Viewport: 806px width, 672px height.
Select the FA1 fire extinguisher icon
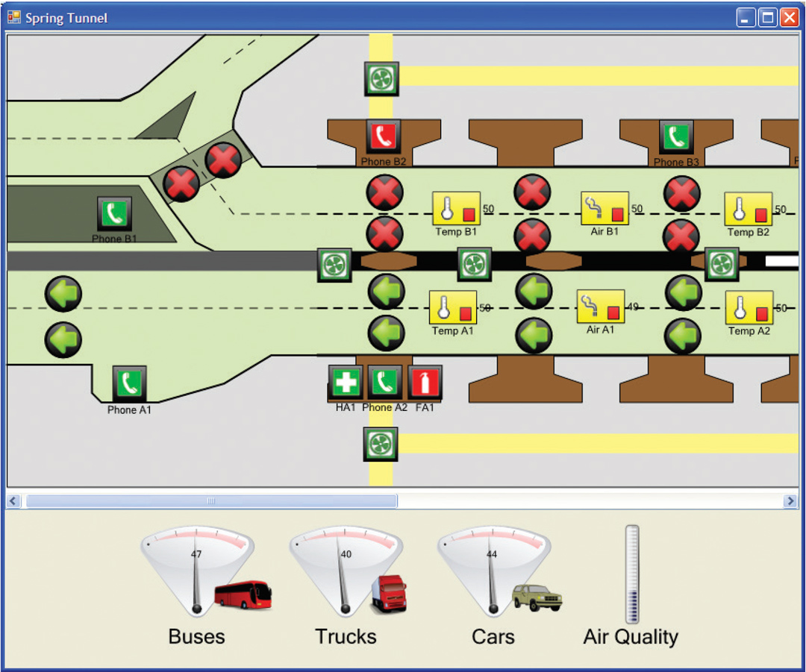(424, 383)
